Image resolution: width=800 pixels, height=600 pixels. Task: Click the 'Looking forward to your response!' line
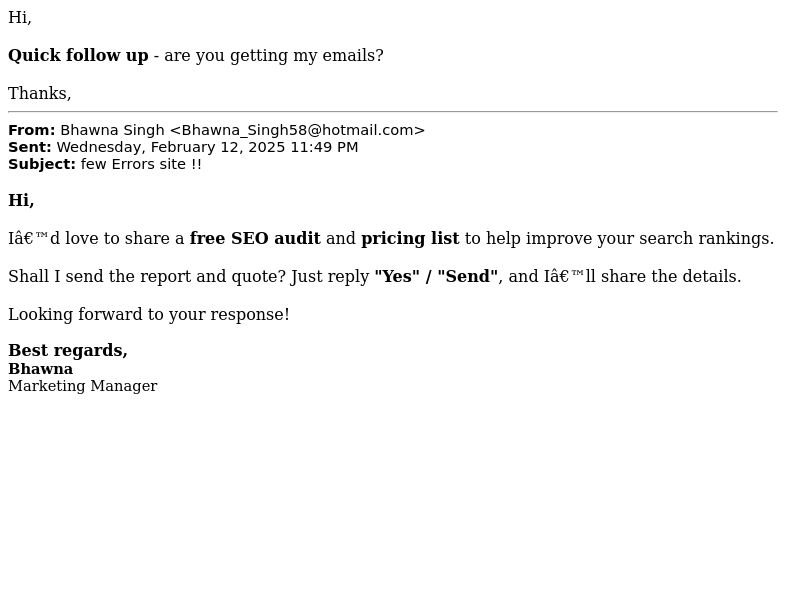(148, 314)
